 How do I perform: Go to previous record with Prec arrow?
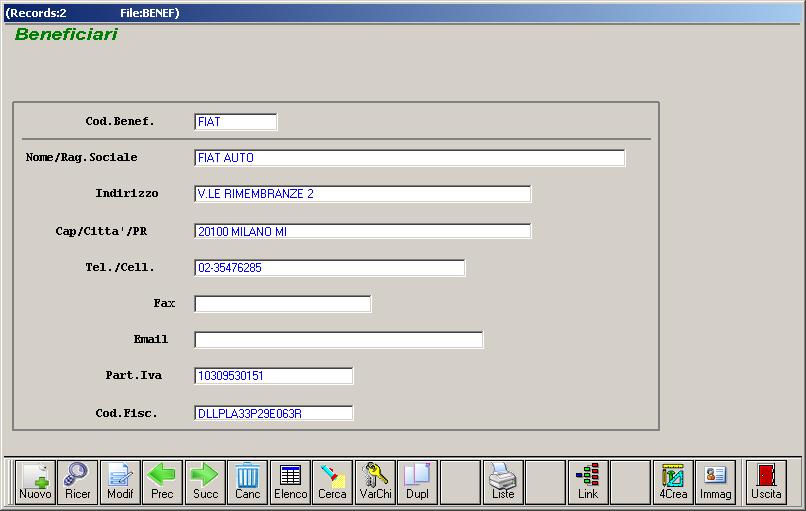tap(162, 482)
